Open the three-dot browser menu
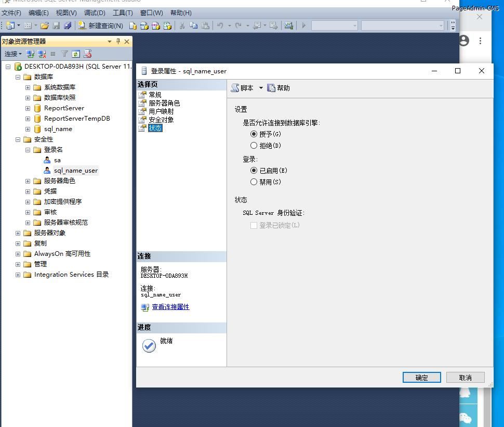504x427 pixels. tap(480, 41)
